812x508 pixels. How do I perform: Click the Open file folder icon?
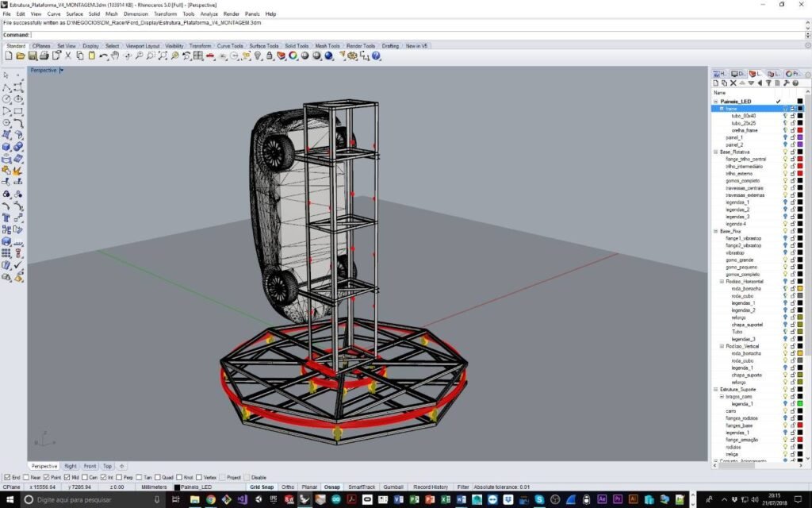[x=21, y=56]
